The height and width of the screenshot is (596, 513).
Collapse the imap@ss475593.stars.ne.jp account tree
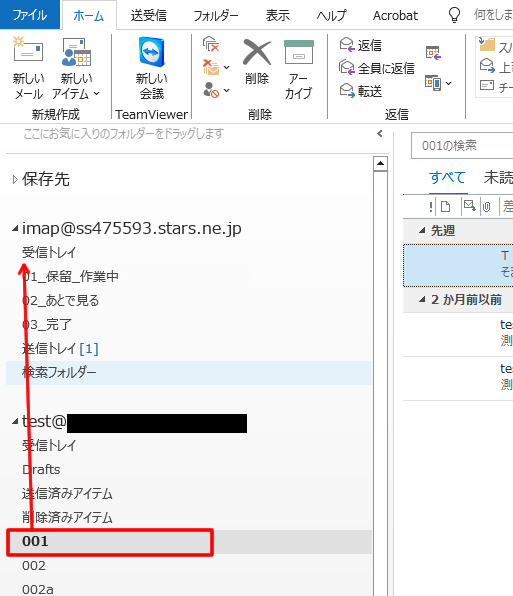click(x=15, y=228)
